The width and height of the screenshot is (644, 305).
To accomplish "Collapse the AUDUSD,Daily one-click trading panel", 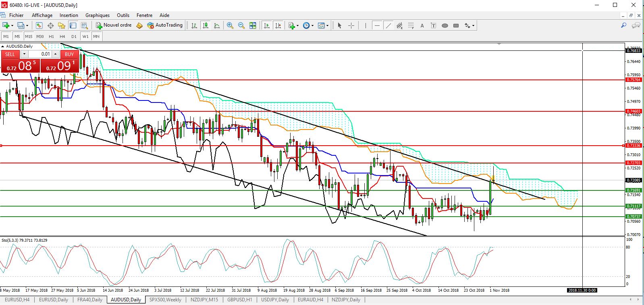I will pos(3,46).
